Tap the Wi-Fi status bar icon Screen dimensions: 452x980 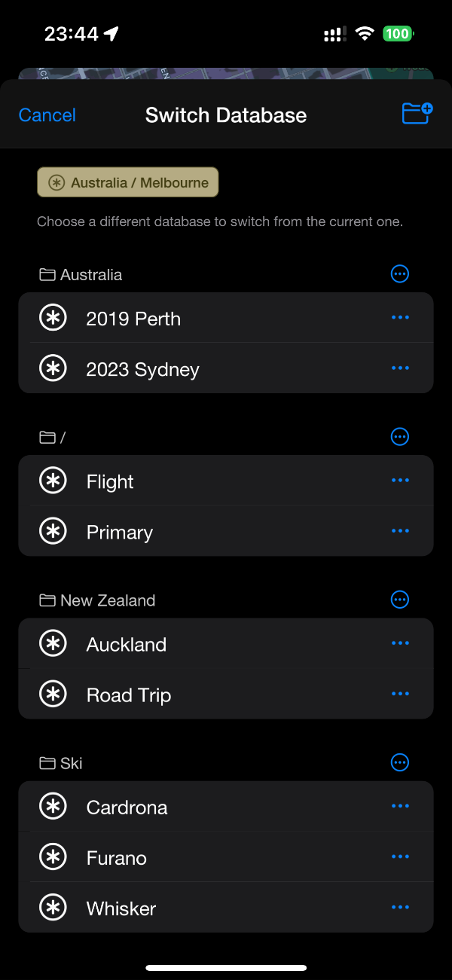pyautogui.click(x=365, y=34)
